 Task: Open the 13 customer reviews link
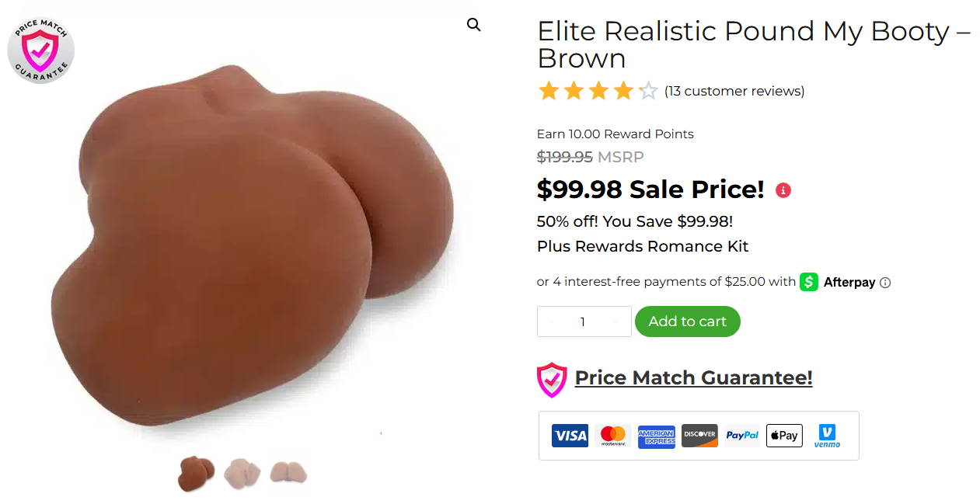[734, 91]
